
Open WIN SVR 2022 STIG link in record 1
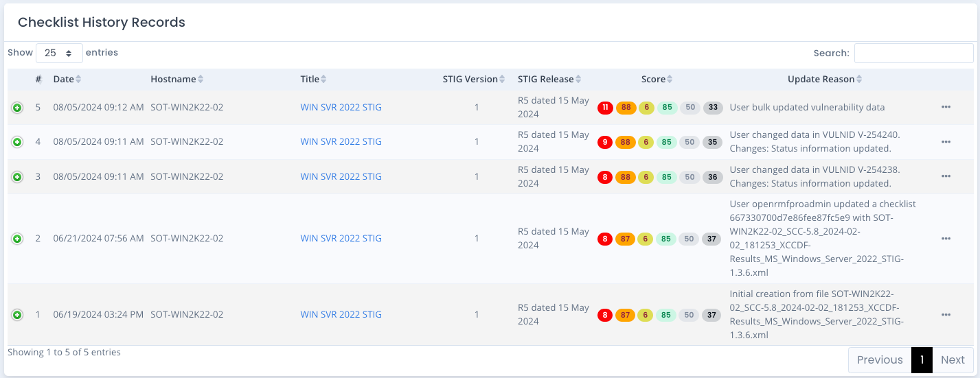pyautogui.click(x=341, y=314)
